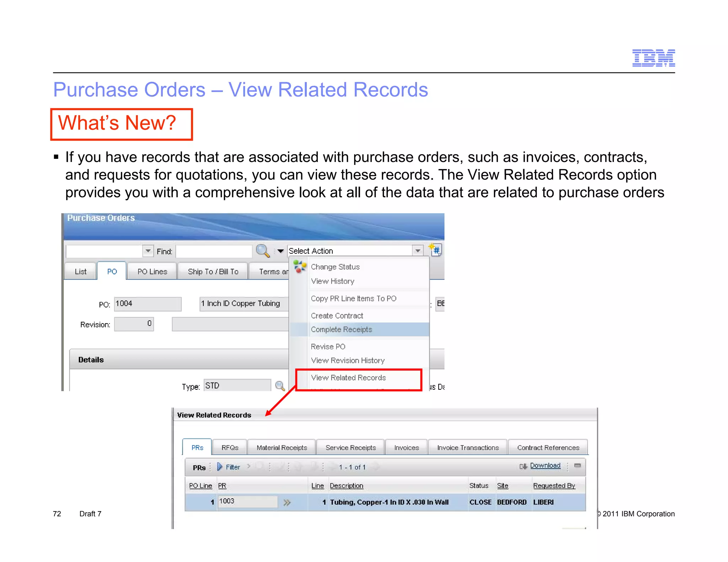This screenshot has width=728, height=562.
Task: Open View Related Records menu option
Action: (x=348, y=378)
